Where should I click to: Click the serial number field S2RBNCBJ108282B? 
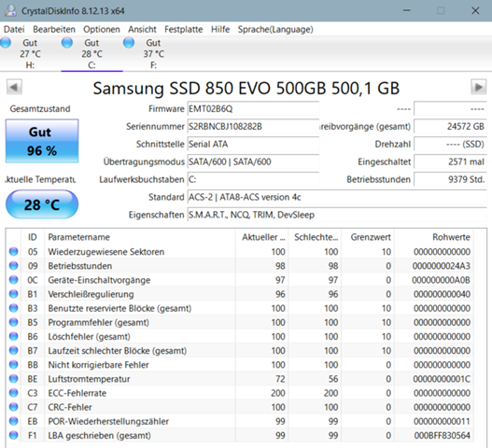[x=253, y=126]
